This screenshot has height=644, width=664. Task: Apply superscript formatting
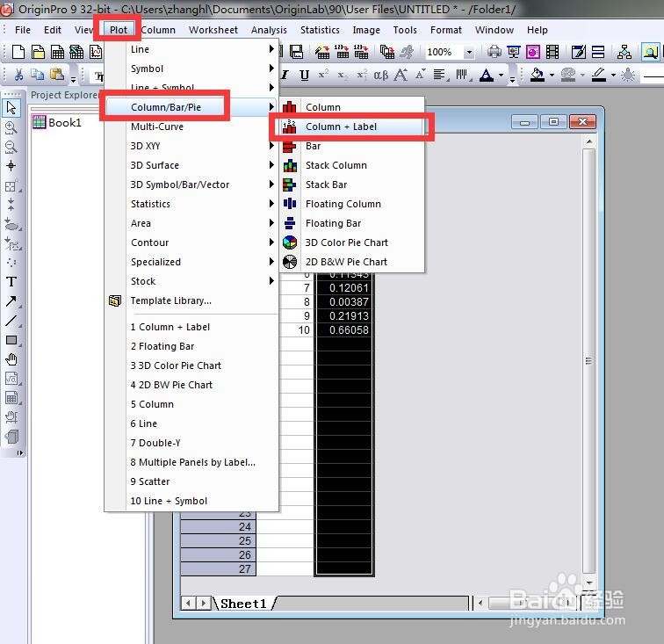click(x=323, y=75)
